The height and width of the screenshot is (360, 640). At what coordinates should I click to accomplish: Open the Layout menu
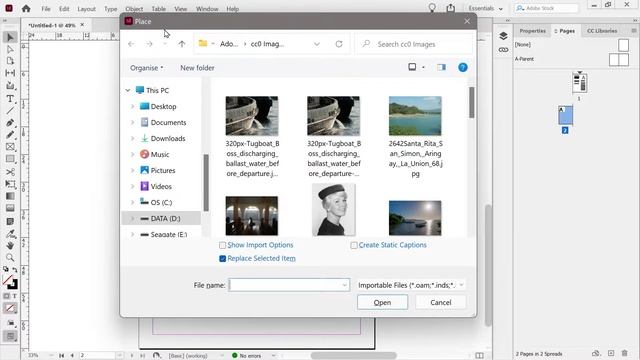click(x=86, y=9)
